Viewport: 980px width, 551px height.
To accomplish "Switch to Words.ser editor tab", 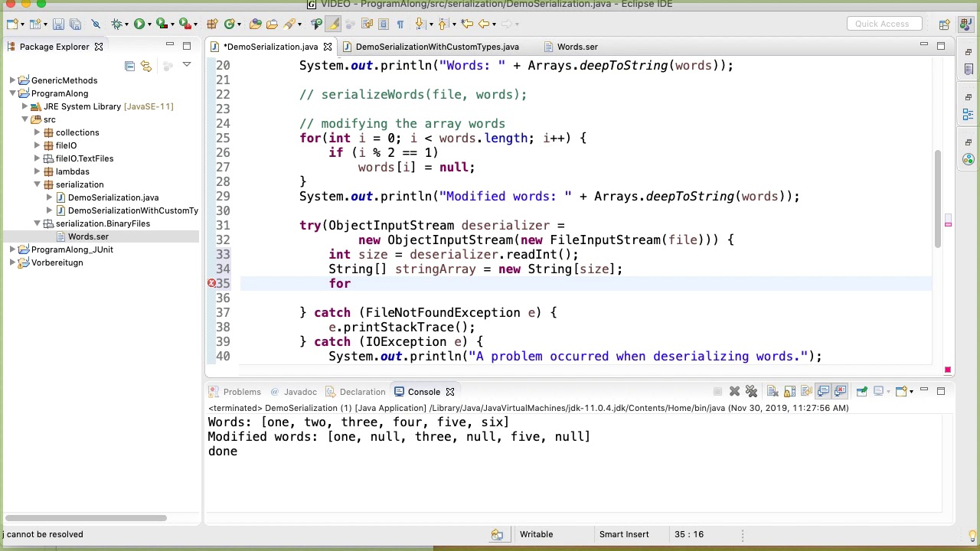I will [577, 47].
